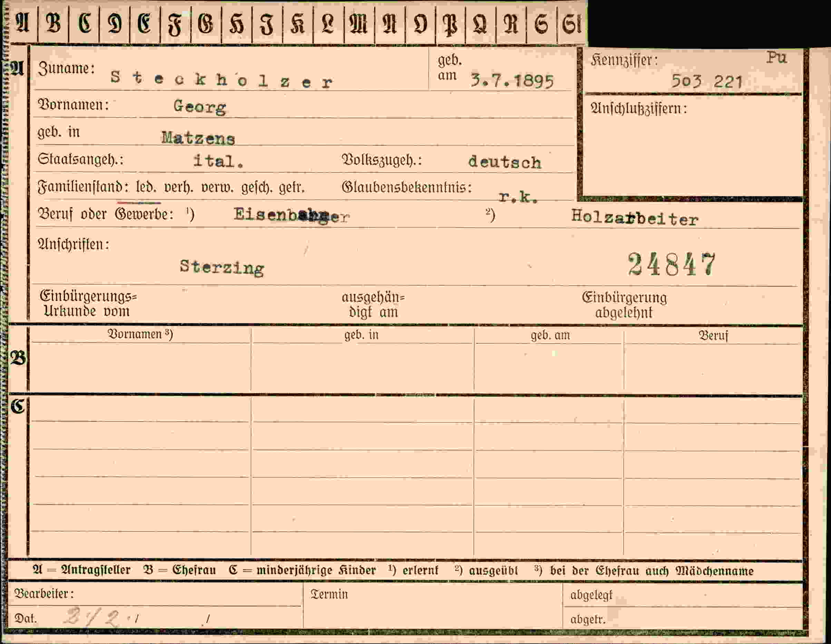Click the Anschriften label
Image resolution: width=831 pixels, height=644 pixels.
point(73,244)
